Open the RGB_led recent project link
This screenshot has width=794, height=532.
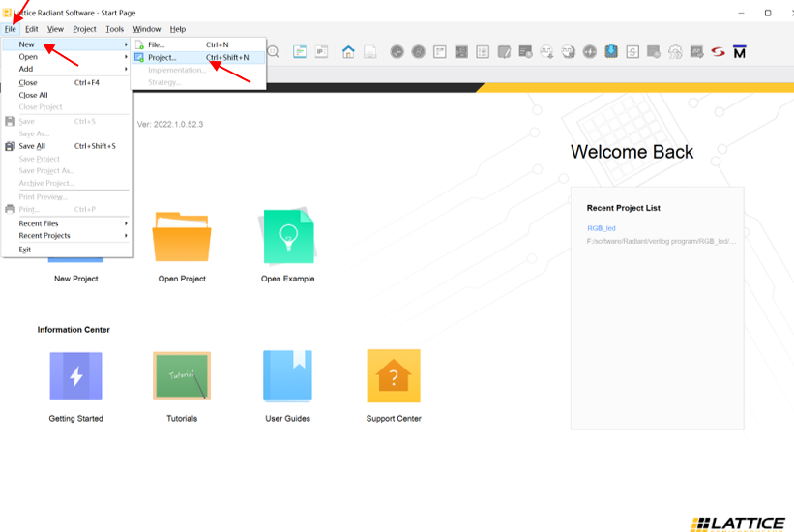click(x=602, y=228)
